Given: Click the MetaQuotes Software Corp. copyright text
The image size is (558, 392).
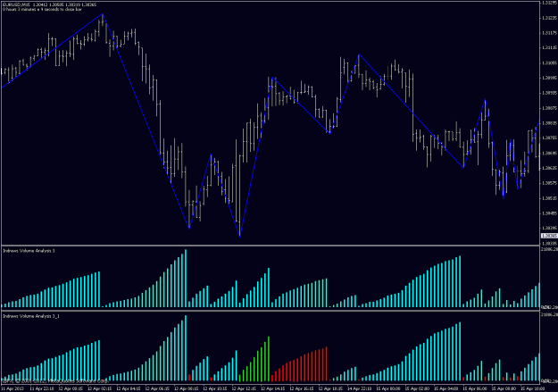Looking at the screenshot, I should coord(55,380).
